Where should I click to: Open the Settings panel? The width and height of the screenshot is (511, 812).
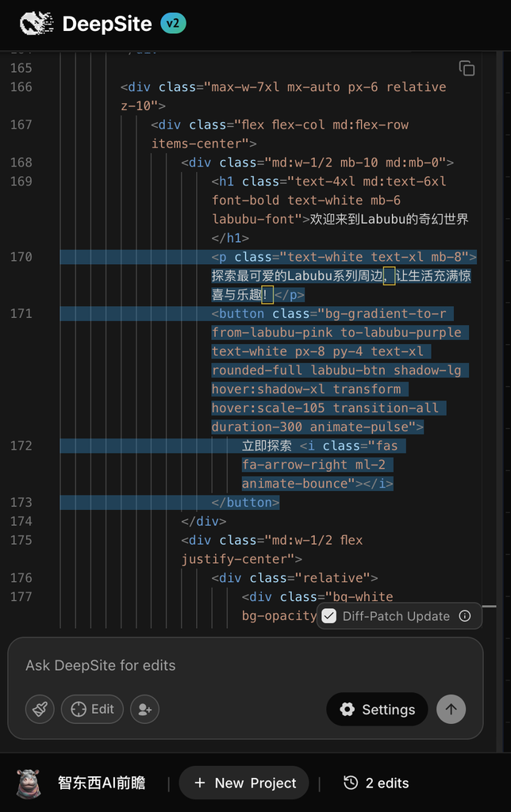tap(377, 709)
